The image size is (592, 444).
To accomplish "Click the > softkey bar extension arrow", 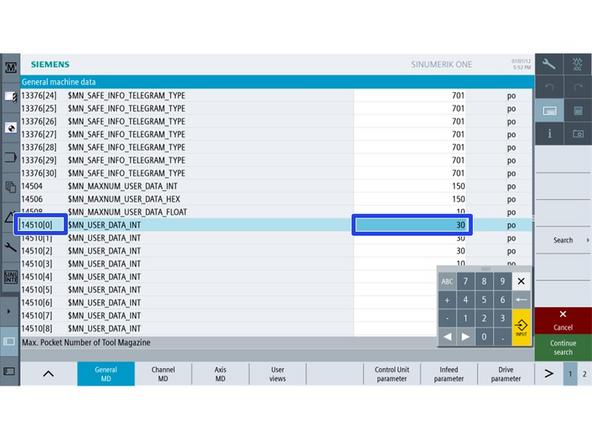I will tap(549, 374).
